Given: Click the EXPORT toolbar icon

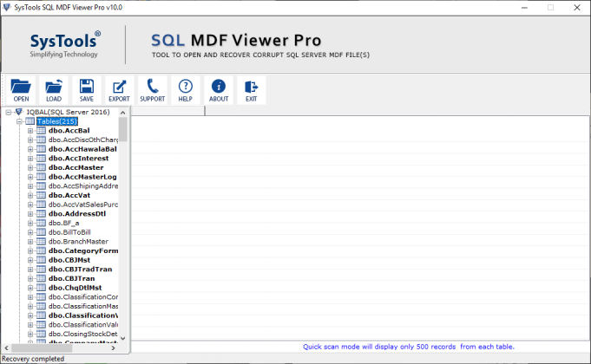Looking at the screenshot, I should click(x=119, y=90).
